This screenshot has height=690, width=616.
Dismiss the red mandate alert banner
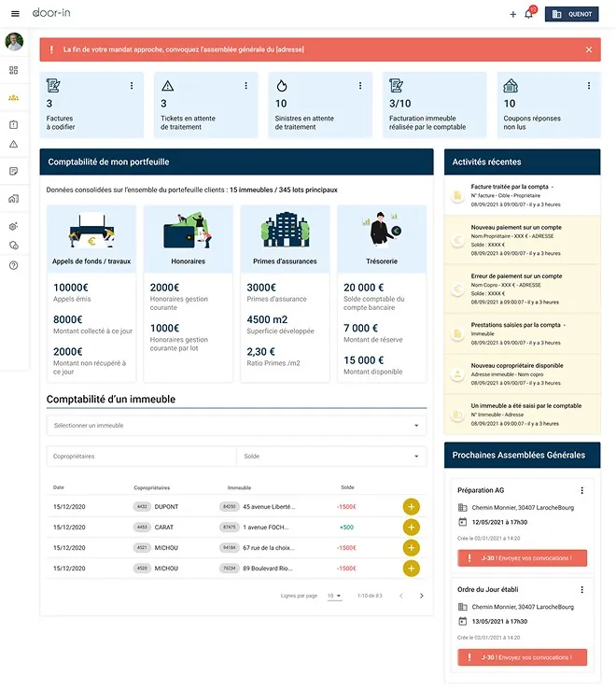coord(589,49)
